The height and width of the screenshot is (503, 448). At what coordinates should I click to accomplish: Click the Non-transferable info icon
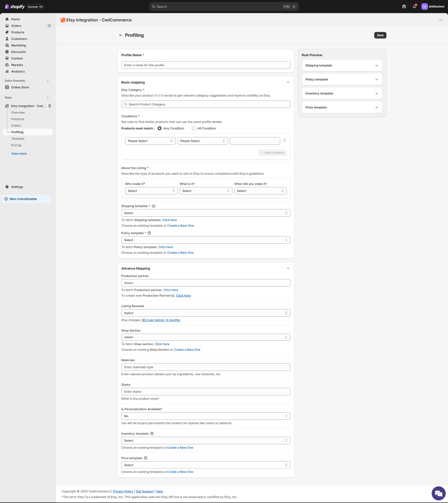pyautogui.click(x=6, y=199)
